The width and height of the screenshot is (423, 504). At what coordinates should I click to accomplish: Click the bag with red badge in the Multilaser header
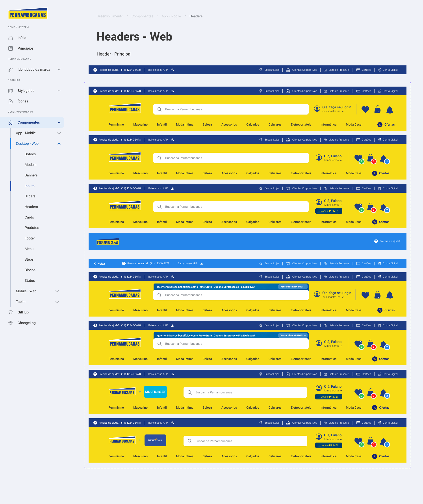point(371,393)
